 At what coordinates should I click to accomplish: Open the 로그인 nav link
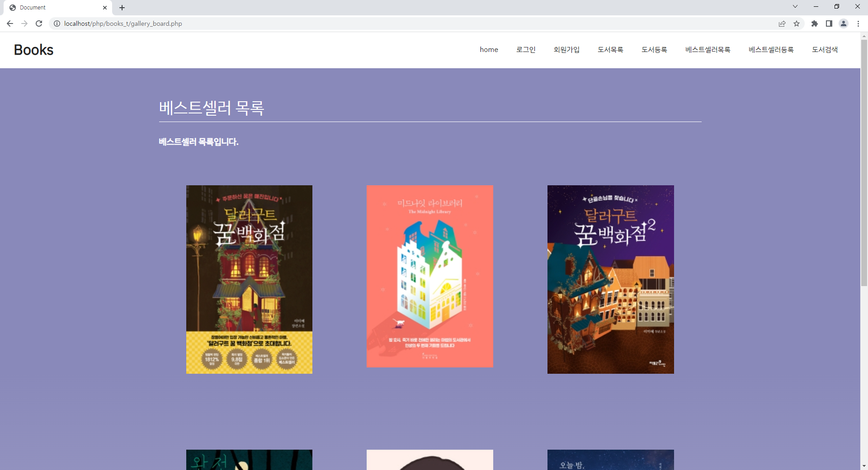526,50
